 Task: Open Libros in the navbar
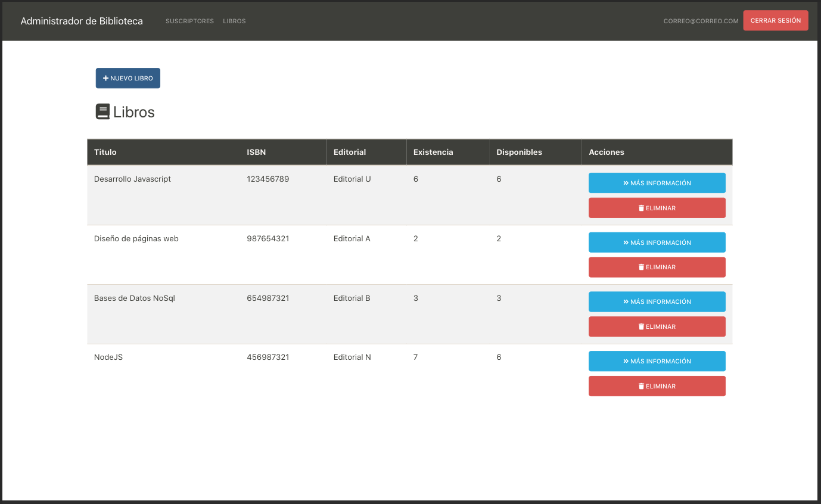234,21
